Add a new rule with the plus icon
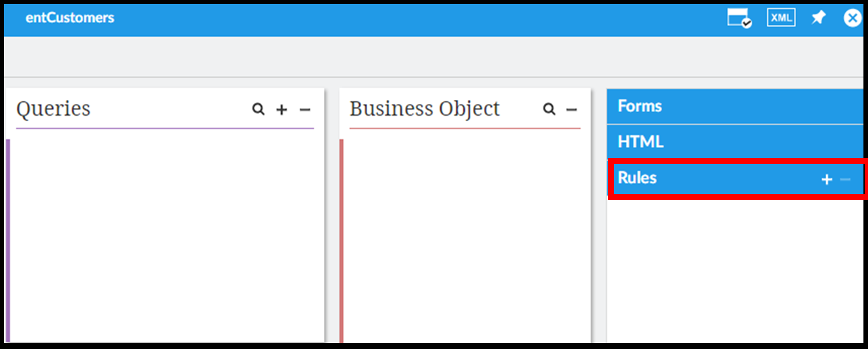 [826, 179]
